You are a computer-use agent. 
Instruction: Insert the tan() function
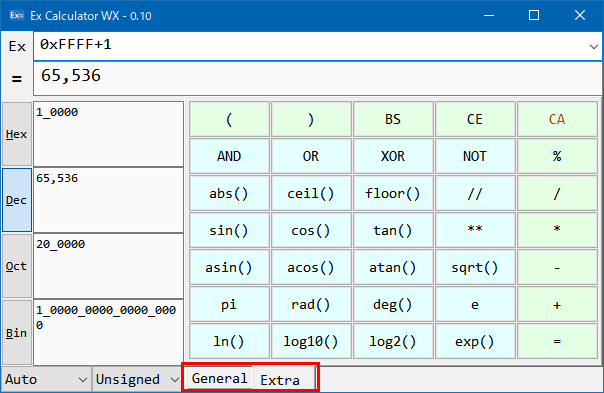tap(393, 230)
